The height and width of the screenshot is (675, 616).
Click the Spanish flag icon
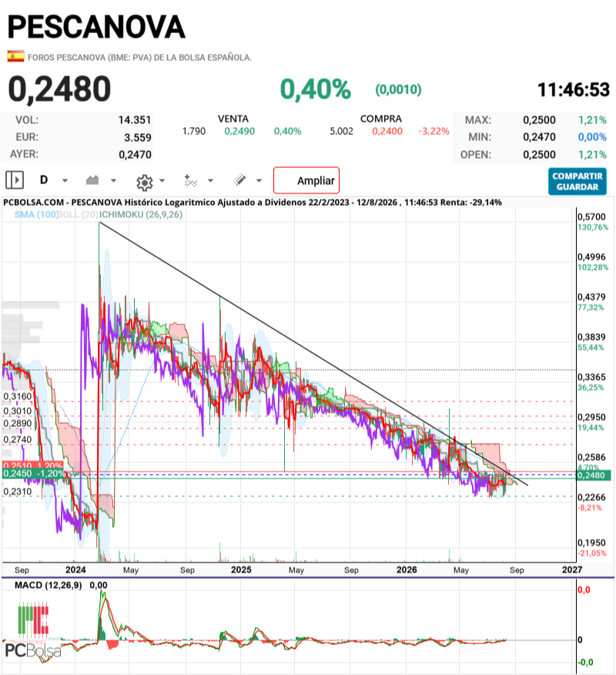click(15, 56)
